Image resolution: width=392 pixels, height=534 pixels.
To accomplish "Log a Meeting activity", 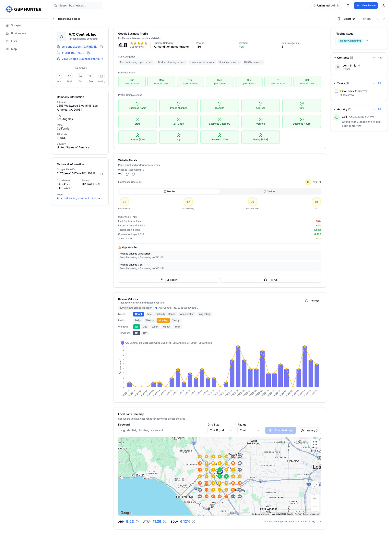I will pyautogui.click(x=101, y=76).
